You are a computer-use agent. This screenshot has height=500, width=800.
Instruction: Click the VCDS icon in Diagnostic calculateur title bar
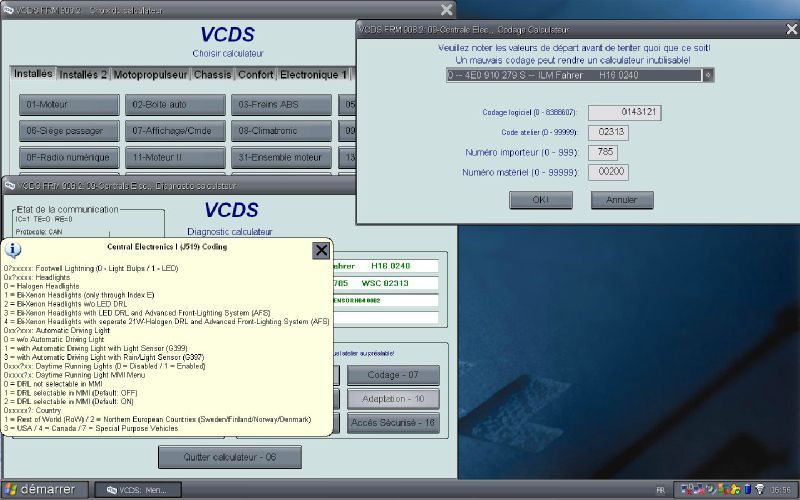pos(10,185)
